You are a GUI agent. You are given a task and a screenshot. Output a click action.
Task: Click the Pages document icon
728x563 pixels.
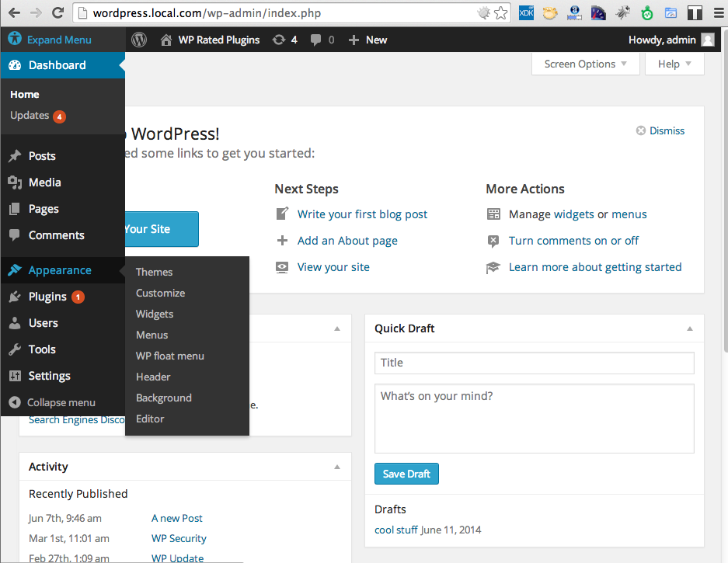click(15, 209)
